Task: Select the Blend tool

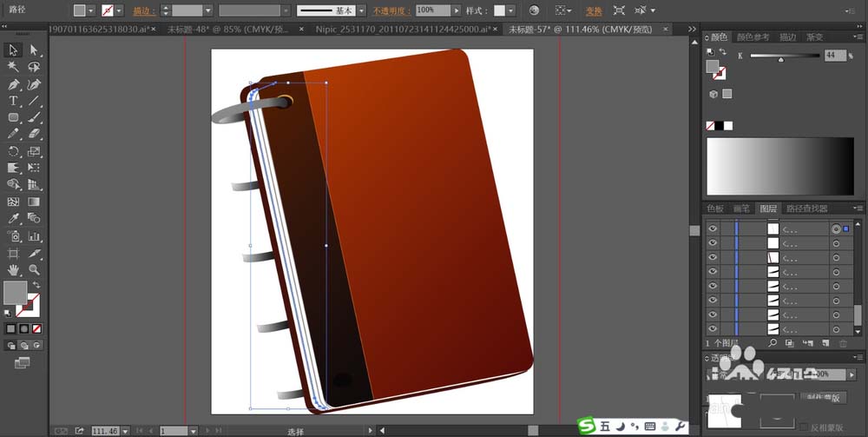Action: point(35,218)
